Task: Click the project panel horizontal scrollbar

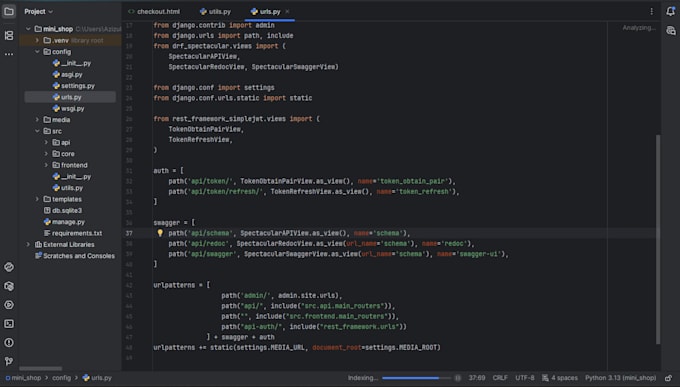Action: coord(41,368)
